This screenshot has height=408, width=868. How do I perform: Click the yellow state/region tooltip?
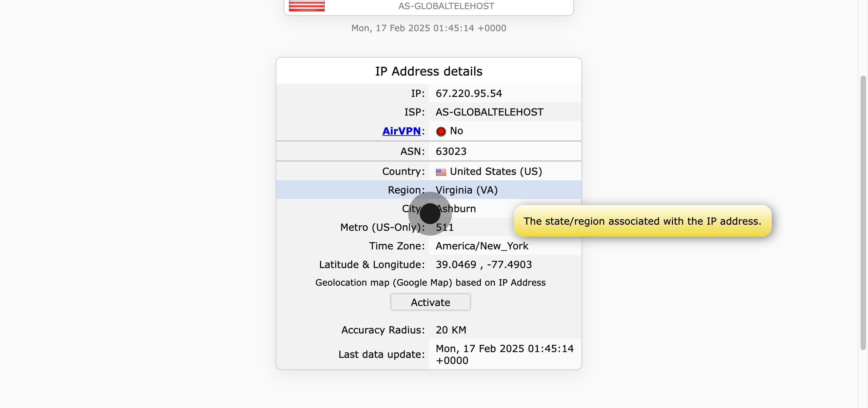(642, 221)
